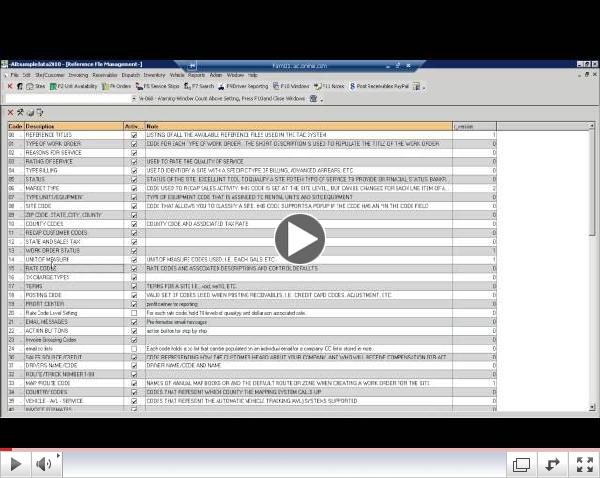Click the red X icon in main toolbar
Image resolution: width=600 pixels, height=478 pixels.
[10, 86]
